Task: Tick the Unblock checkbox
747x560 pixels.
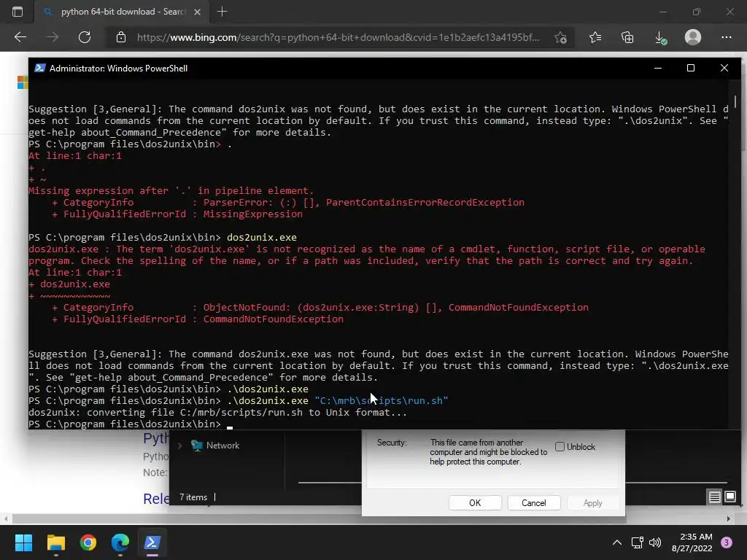Action: pyautogui.click(x=560, y=447)
